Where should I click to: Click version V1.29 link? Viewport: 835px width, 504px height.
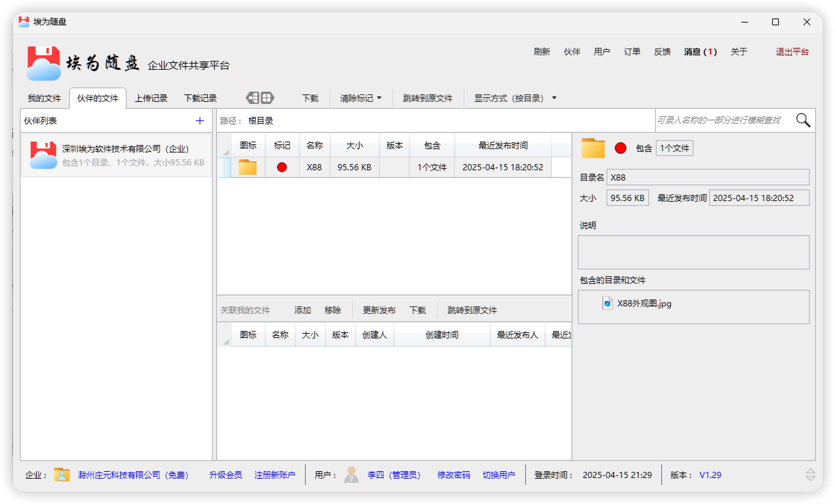pyautogui.click(x=710, y=475)
